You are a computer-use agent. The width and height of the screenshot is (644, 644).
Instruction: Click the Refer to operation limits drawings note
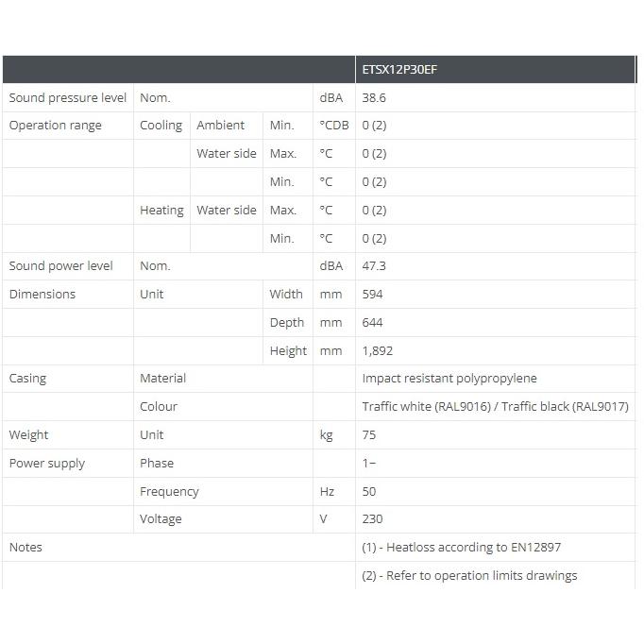coord(469,576)
